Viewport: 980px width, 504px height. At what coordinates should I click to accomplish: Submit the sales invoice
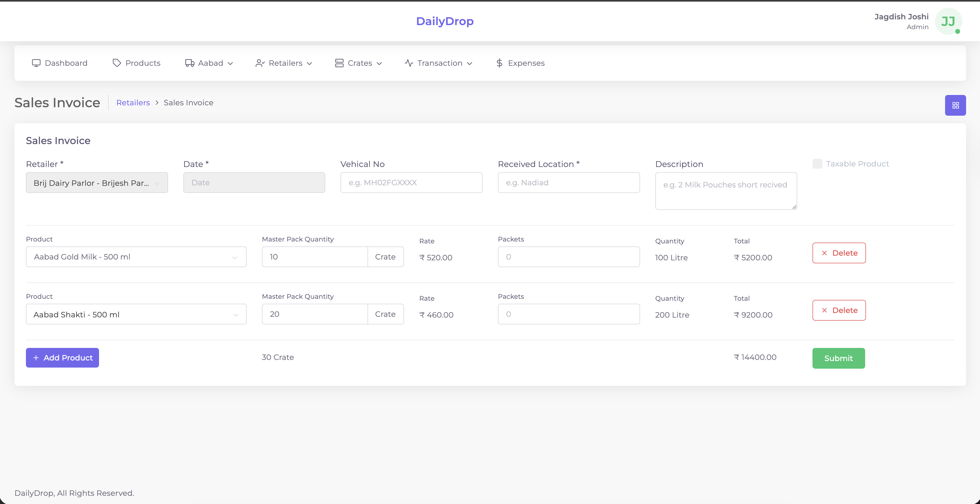click(838, 358)
